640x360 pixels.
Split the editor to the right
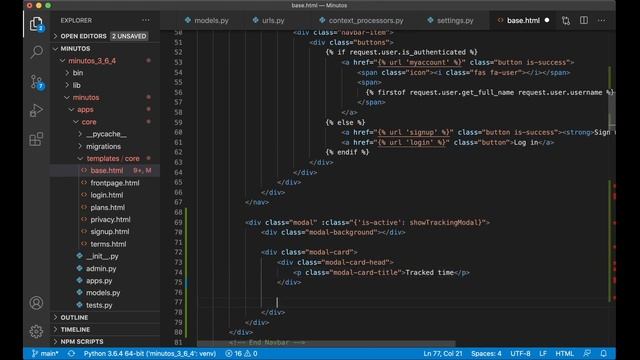584,20
